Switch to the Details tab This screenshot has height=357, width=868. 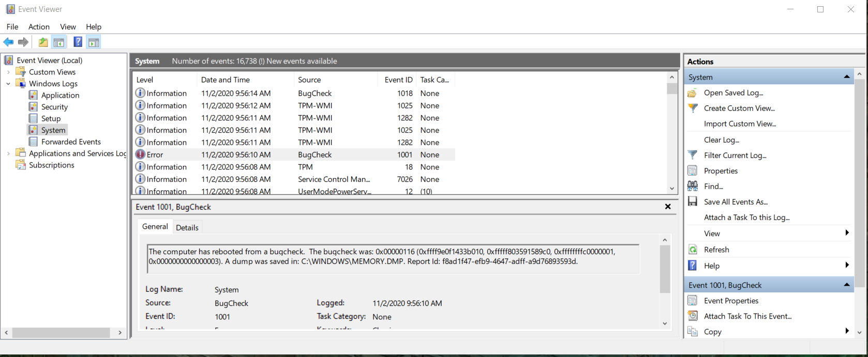click(187, 227)
